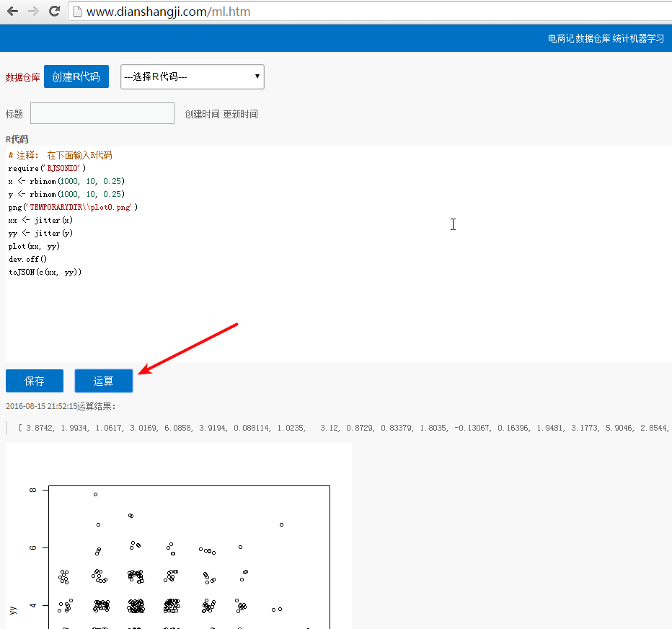Reload the page with refresh icon
This screenshot has width=672, height=629.
[54, 11]
